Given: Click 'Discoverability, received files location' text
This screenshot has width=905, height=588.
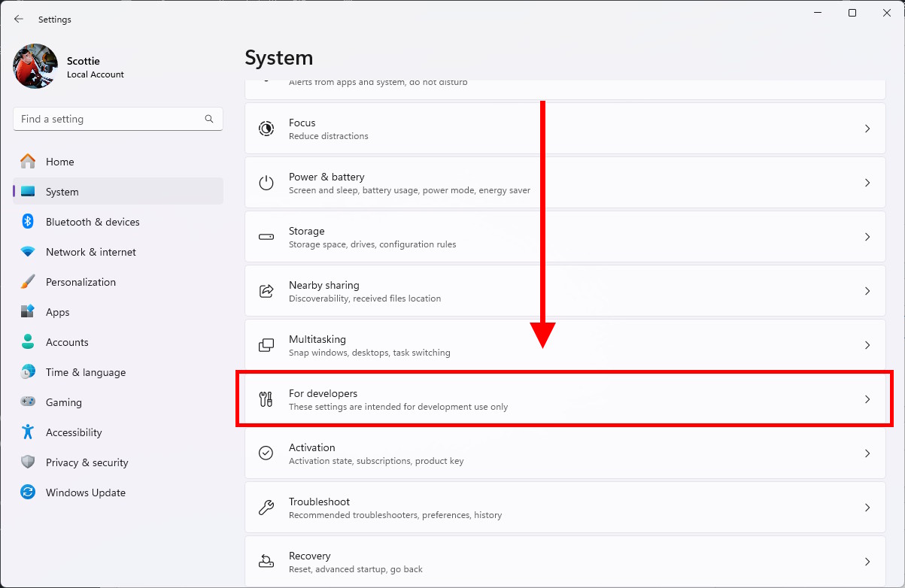Looking at the screenshot, I should (x=365, y=299).
